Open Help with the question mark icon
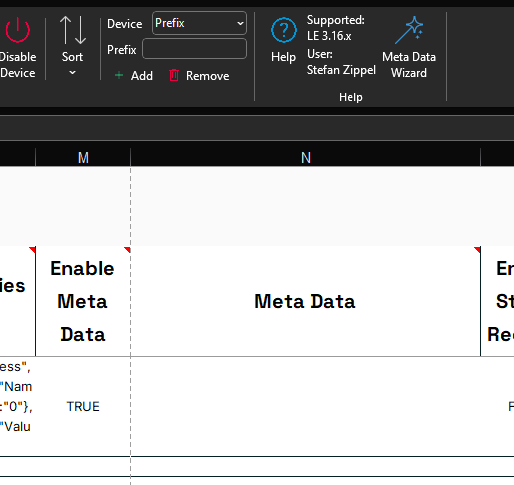 click(284, 31)
